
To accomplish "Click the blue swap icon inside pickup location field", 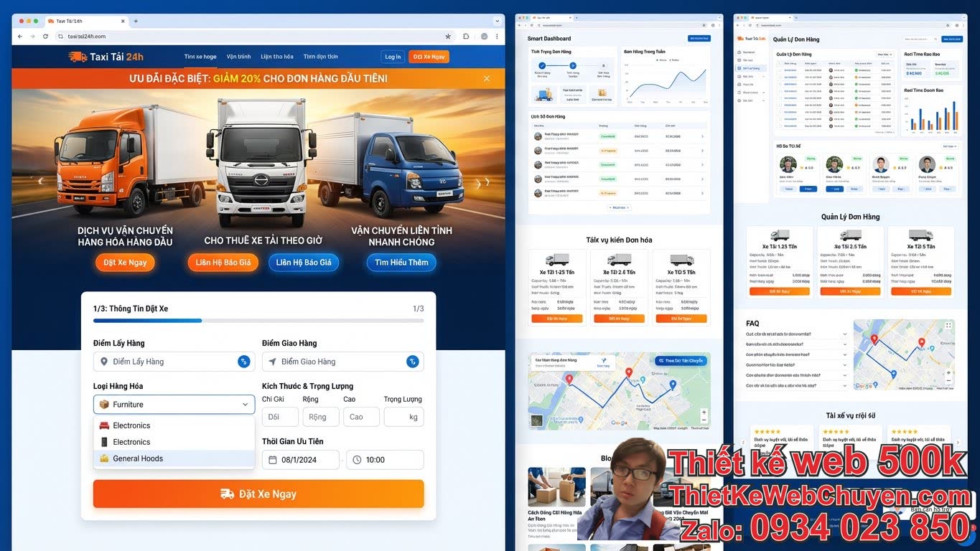I will coord(243,361).
